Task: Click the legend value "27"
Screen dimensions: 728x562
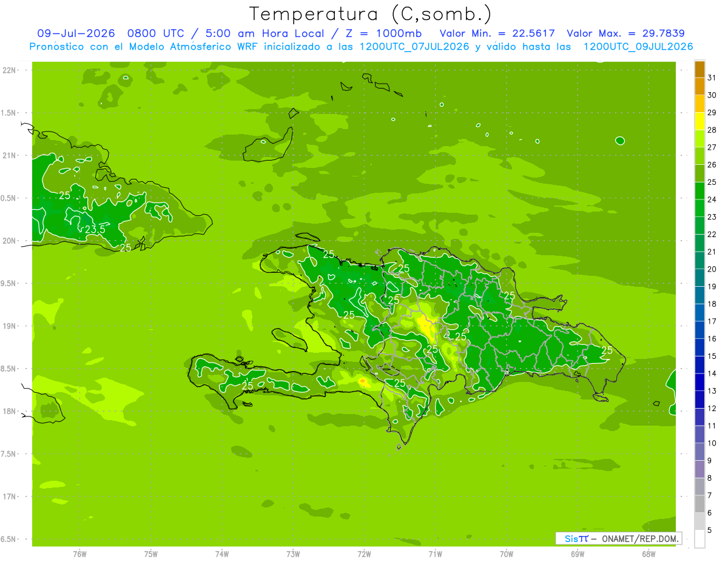Action: (712, 147)
